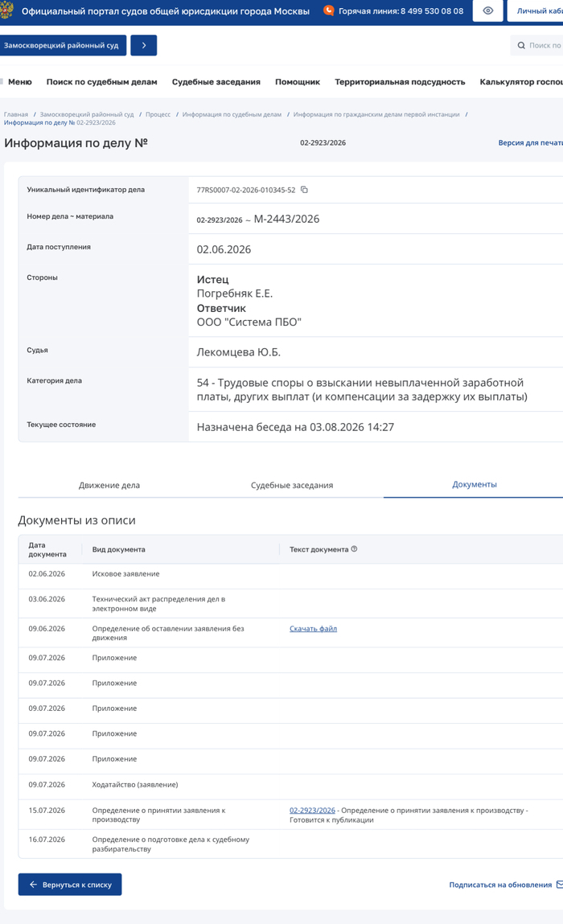563x924 pixels.
Task: Open the hamburger Меню icon
Action: 2,82
